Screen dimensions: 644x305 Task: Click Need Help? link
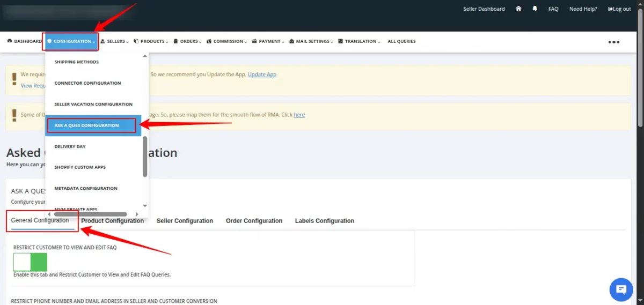(583, 9)
